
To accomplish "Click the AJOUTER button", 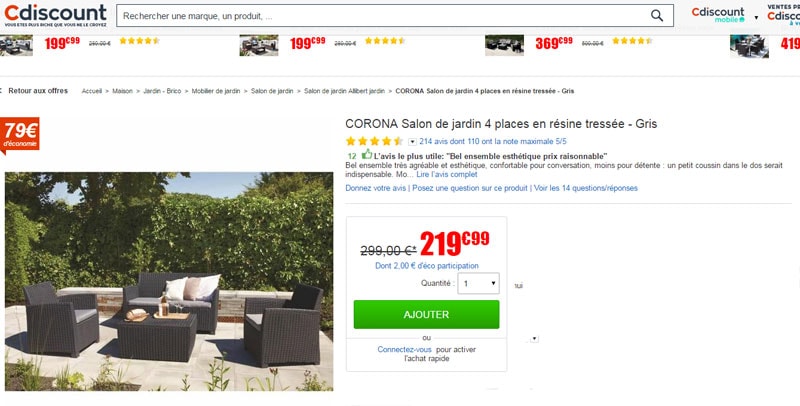I will tap(427, 314).
